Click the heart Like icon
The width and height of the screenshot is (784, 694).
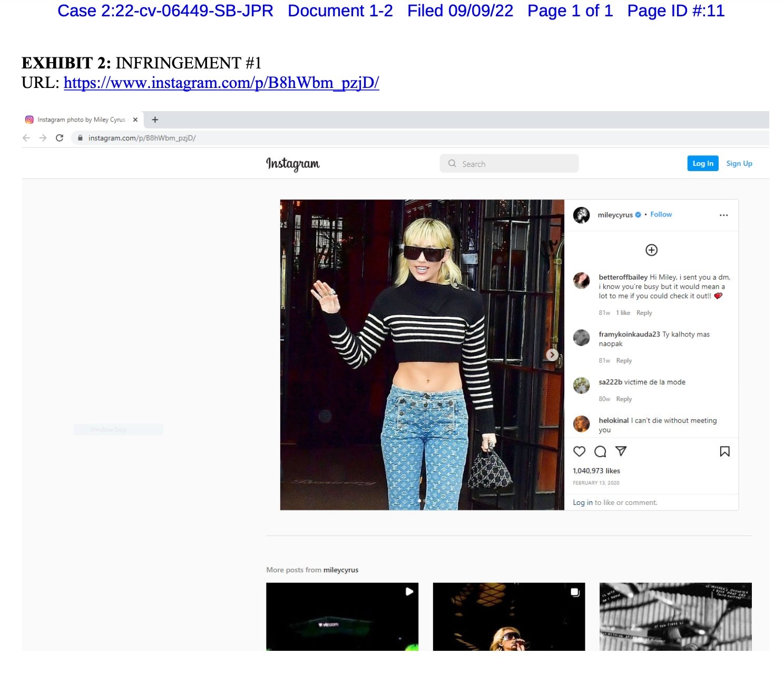(579, 451)
